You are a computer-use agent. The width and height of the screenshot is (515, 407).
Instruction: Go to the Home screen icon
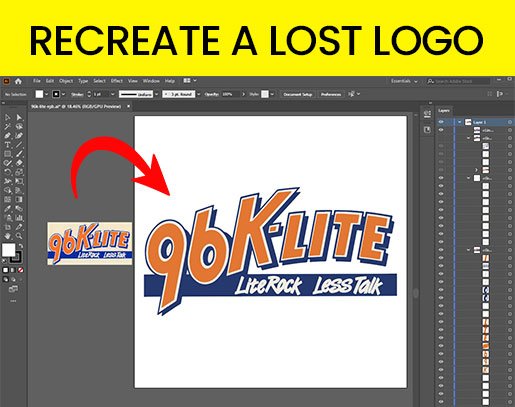(x=18, y=81)
